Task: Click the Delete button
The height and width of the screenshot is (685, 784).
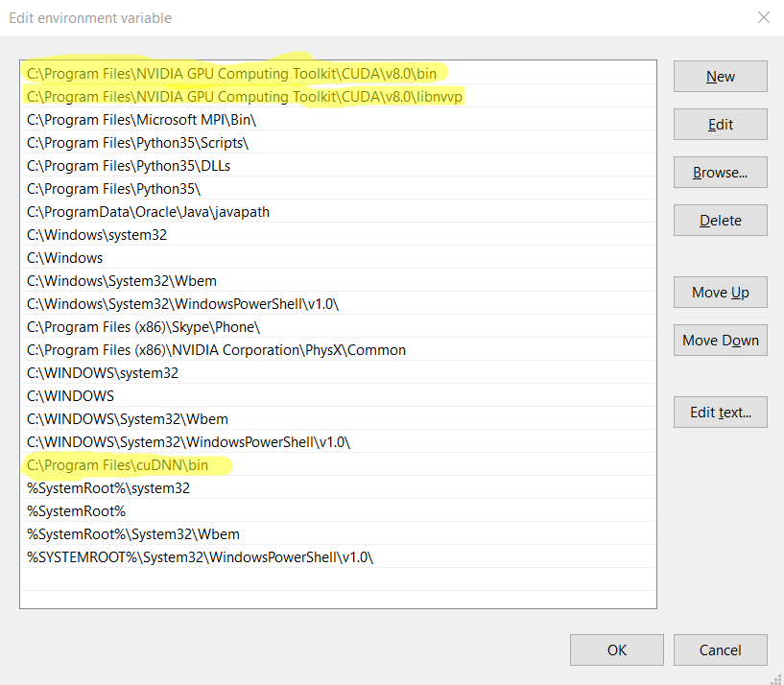Action: pyautogui.click(x=720, y=220)
